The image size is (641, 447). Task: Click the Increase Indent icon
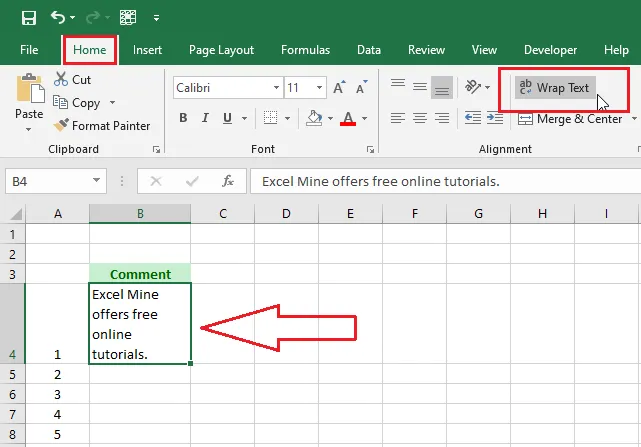click(495, 118)
